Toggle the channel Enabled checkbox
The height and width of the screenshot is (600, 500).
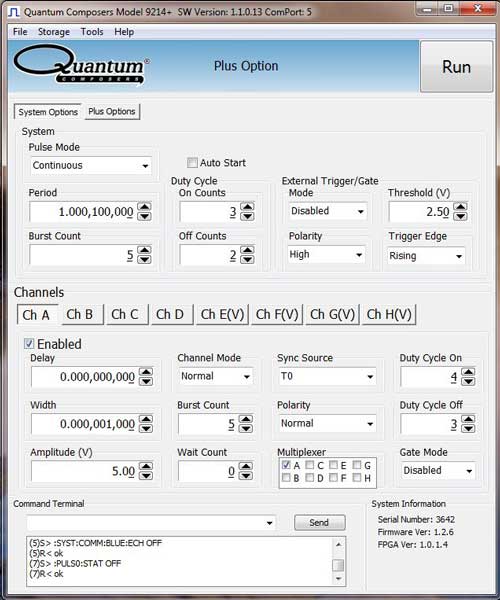click(x=29, y=343)
